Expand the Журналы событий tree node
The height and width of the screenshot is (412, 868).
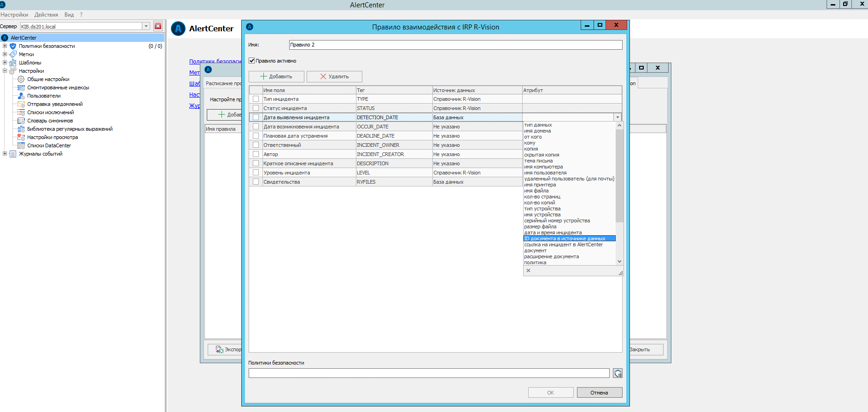point(5,154)
